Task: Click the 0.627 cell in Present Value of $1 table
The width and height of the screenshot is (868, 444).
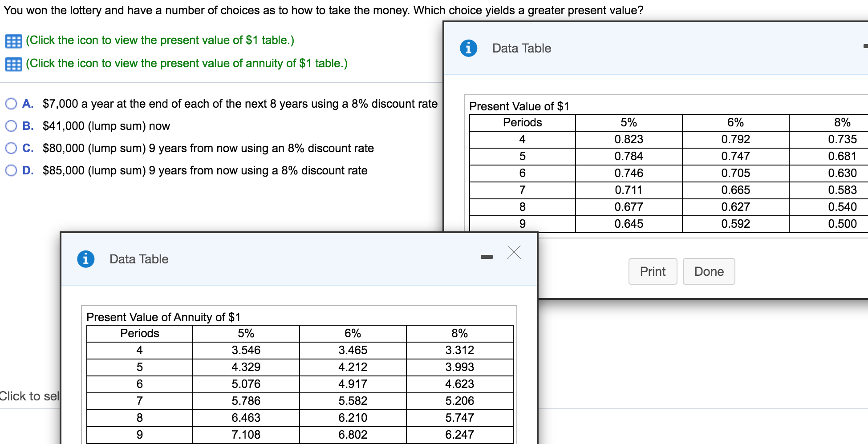Action: (x=736, y=207)
